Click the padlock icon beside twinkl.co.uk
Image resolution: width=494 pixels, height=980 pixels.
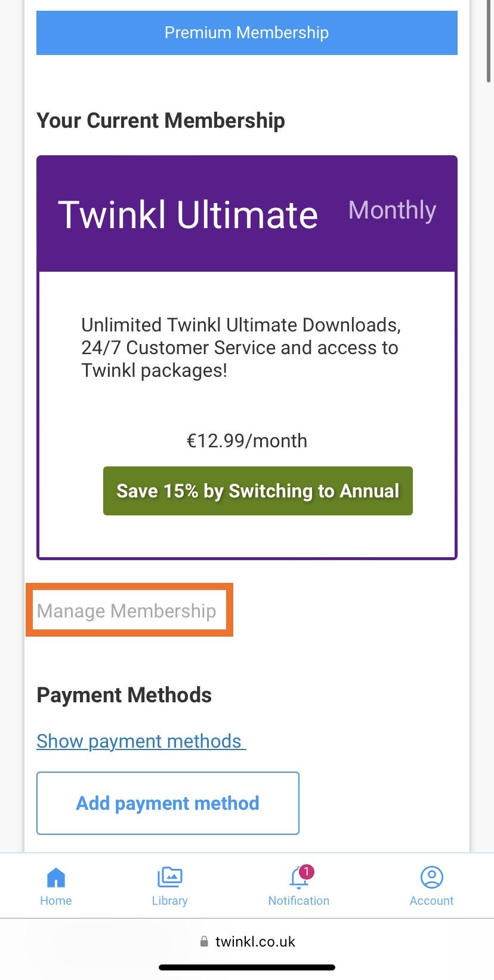[204, 942]
